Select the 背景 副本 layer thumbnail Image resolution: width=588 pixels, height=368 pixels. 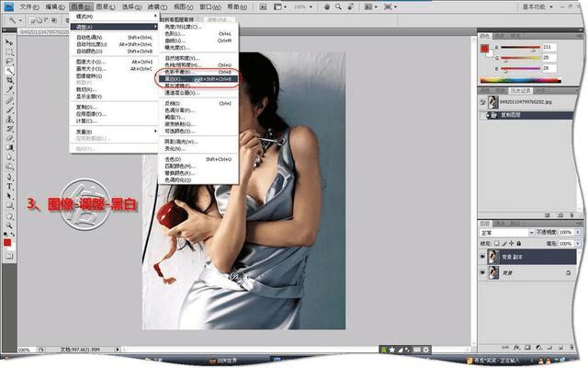pos(493,257)
